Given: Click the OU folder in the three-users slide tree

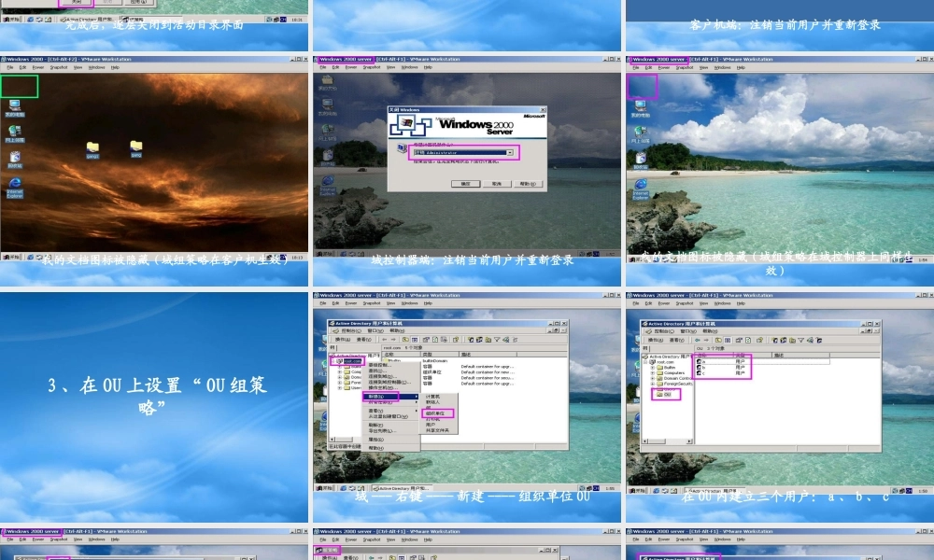Looking at the screenshot, I should [x=663, y=394].
